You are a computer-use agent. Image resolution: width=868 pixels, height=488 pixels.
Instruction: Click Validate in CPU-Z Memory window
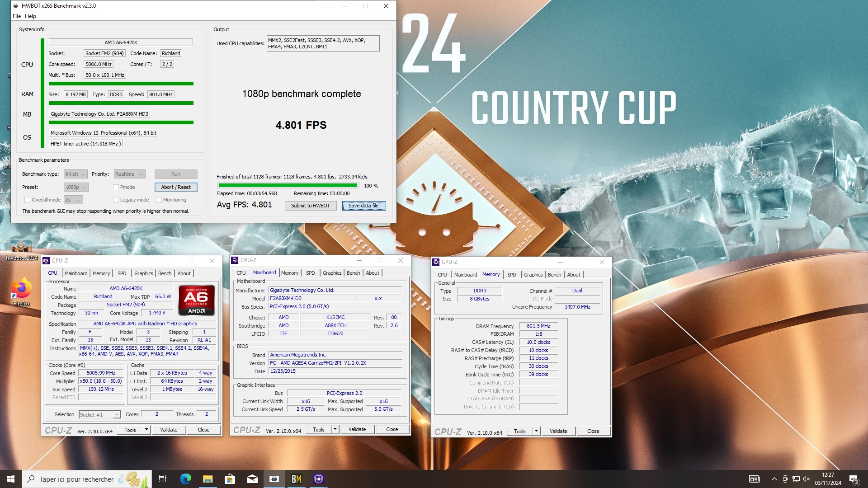click(x=558, y=431)
